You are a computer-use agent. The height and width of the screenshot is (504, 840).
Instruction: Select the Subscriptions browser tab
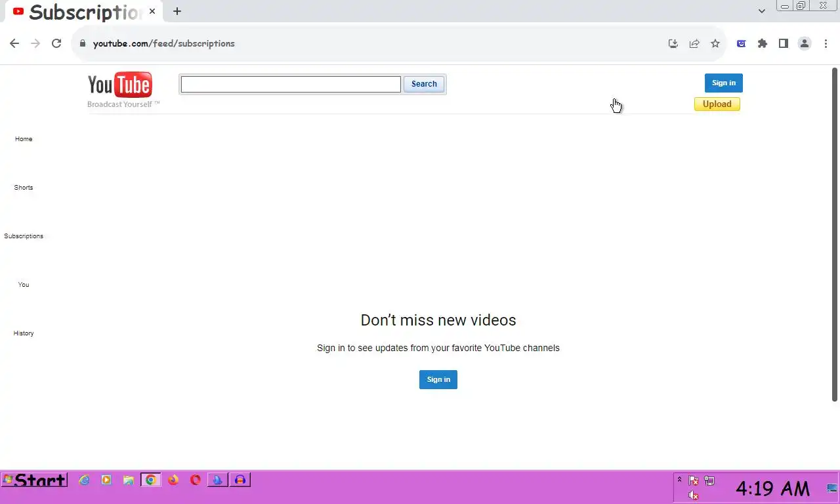pyautogui.click(x=85, y=12)
